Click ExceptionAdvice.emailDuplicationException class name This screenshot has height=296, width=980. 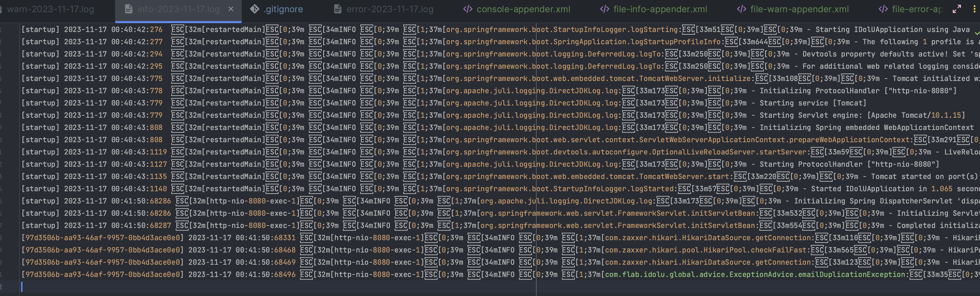click(x=817, y=274)
